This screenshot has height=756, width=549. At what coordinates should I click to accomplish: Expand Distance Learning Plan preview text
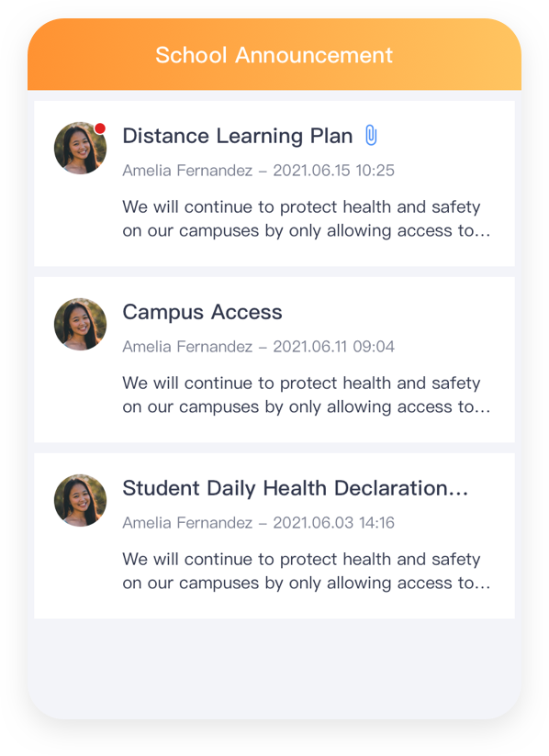coord(307,219)
